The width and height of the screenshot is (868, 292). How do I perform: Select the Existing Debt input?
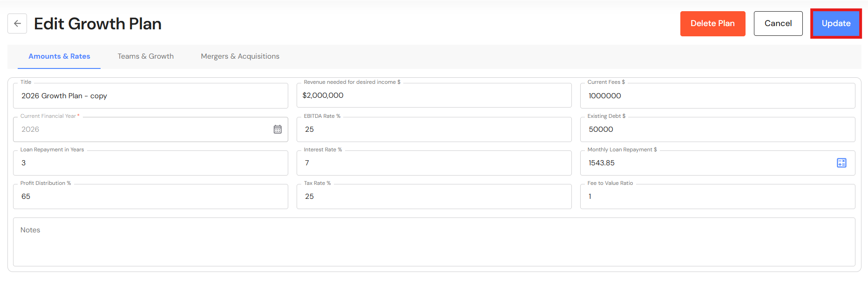717,129
